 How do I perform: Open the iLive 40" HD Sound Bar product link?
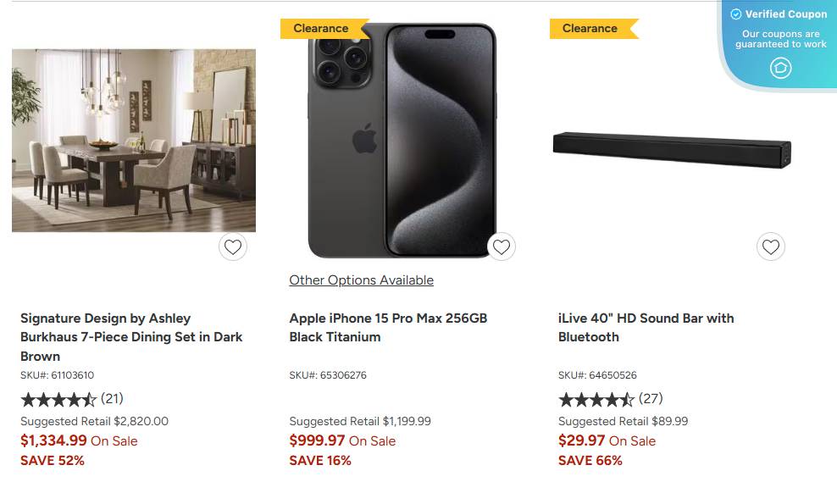(x=646, y=327)
